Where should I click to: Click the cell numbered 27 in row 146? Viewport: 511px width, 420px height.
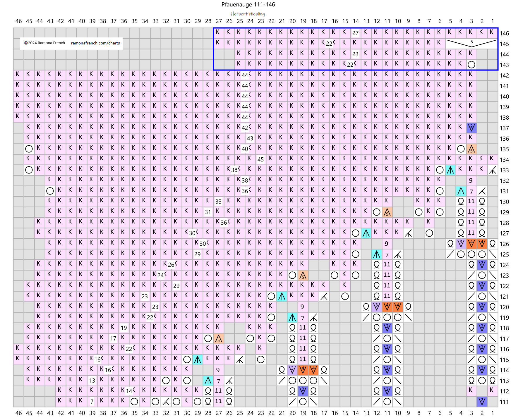click(355, 33)
